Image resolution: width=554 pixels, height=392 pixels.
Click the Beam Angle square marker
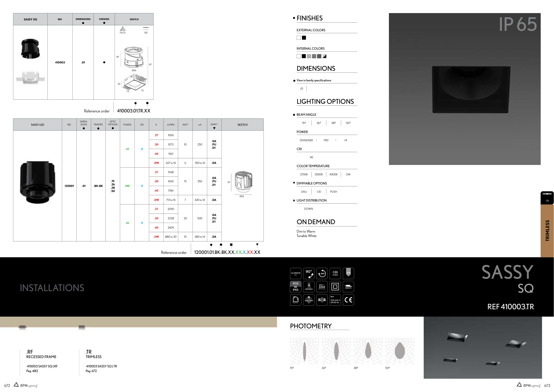(294, 115)
